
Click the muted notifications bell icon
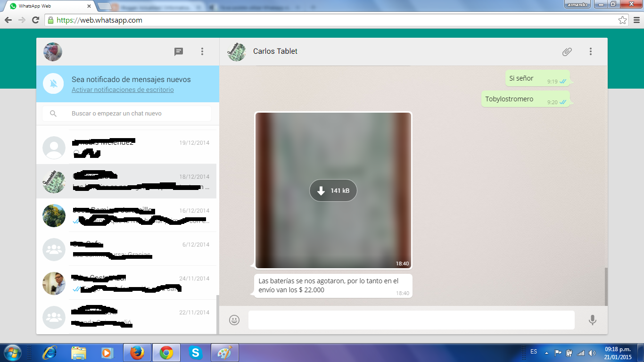click(53, 83)
